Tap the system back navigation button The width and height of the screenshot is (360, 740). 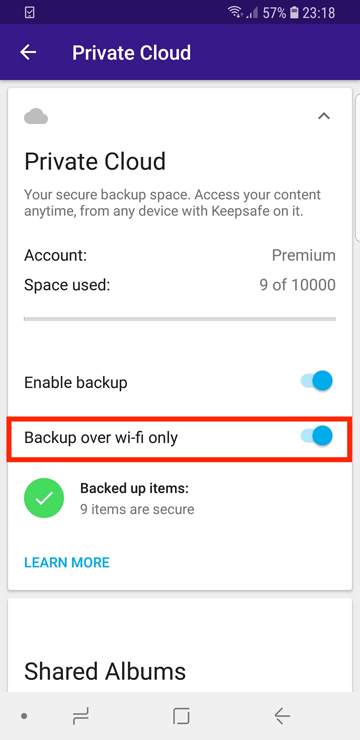(282, 716)
